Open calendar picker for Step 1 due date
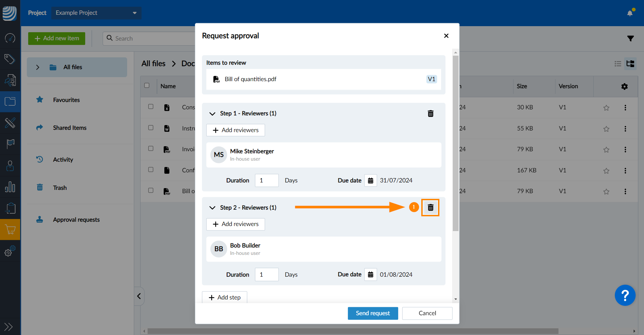This screenshot has width=644, height=335. tap(370, 181)
